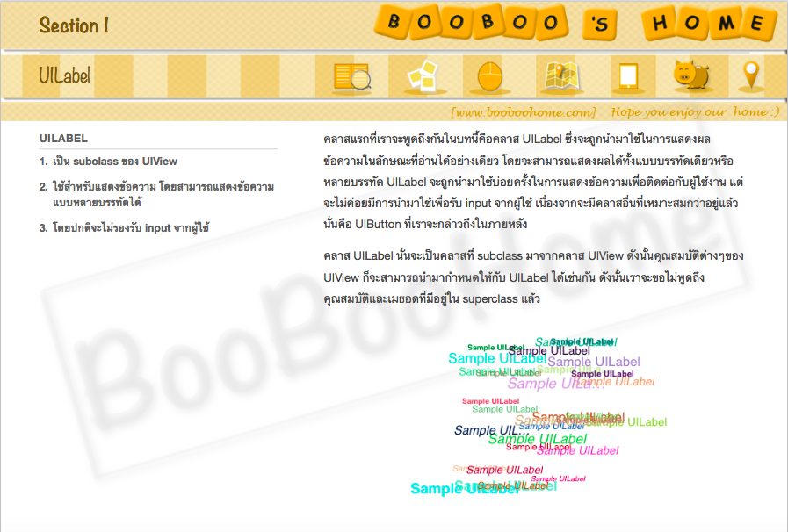788x532 pixels.
Task: Select the location pin icon
Action: pos(751,75)
